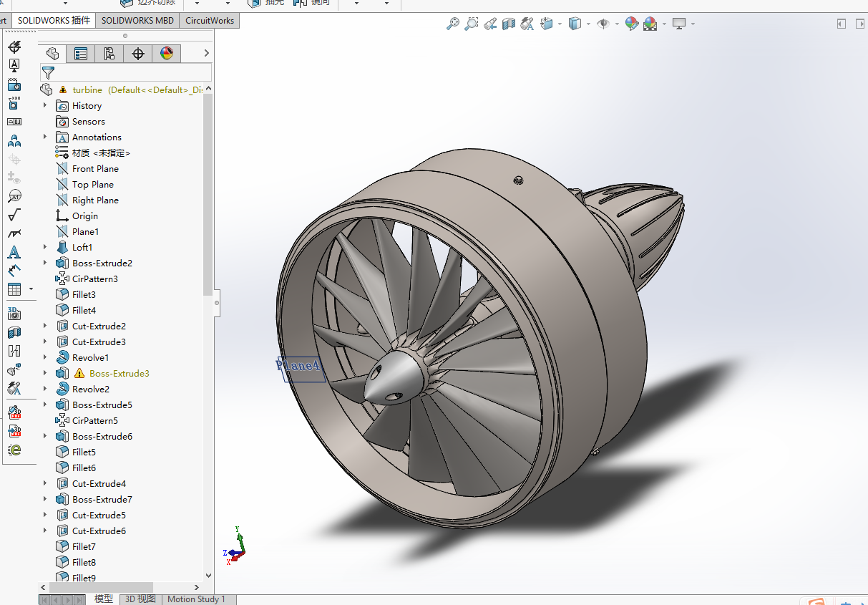Expand the Loft1 feature
Image resolution: width=868 pixels, height=605 pixels.
pos(45,247)
